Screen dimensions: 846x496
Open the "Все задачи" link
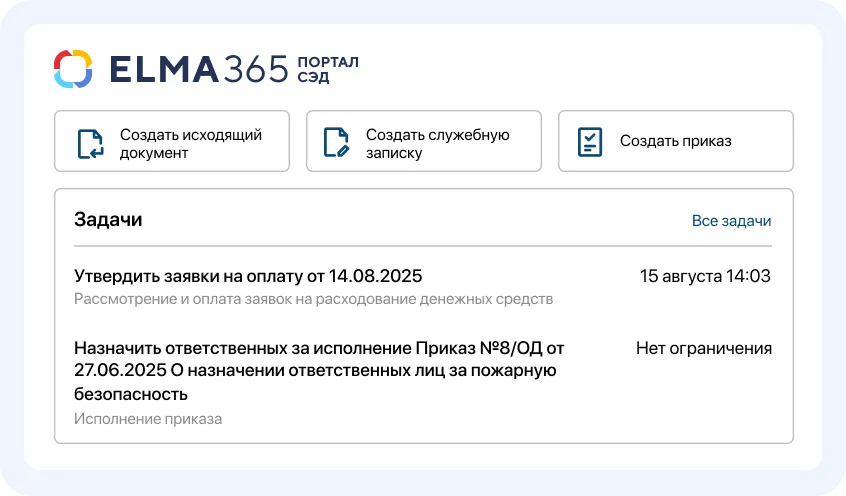coord(731,221)
